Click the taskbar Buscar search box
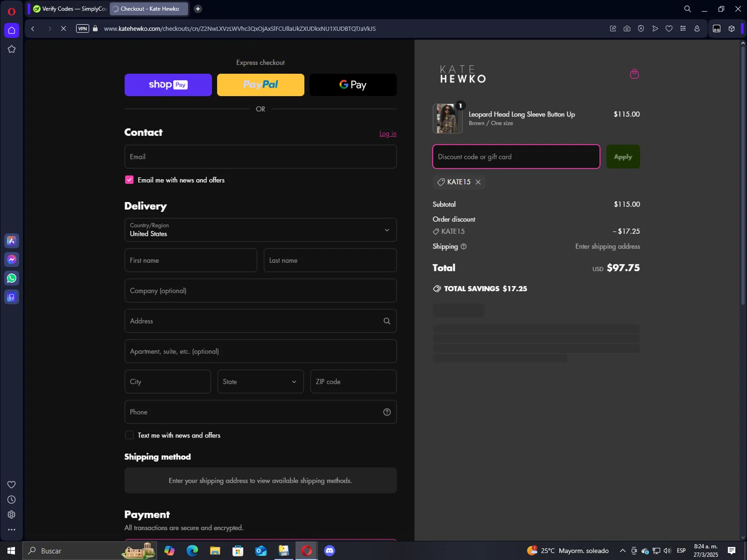747x560 pixels. click(x=90, y=551)
